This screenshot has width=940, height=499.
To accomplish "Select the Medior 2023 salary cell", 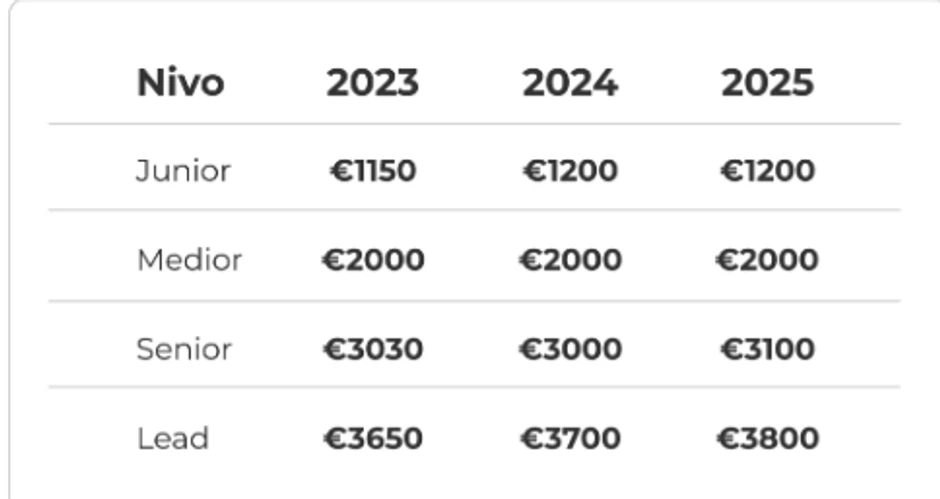I will click(372, 260).
